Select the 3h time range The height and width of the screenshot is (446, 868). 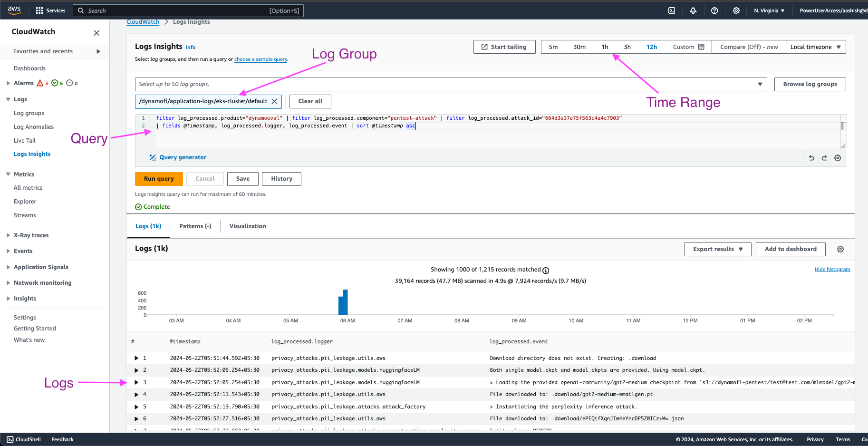(627, 47)
